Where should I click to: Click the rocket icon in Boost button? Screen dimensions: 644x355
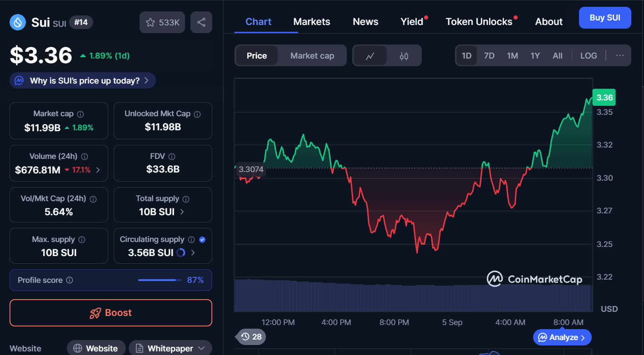95,313
